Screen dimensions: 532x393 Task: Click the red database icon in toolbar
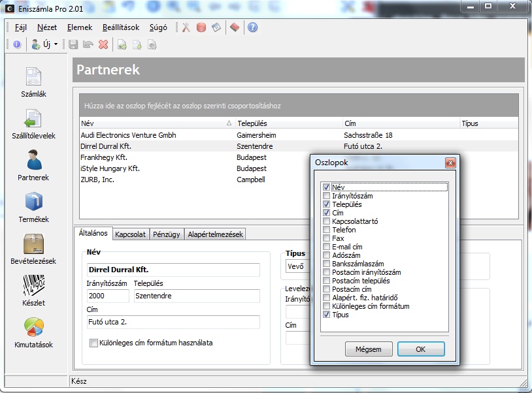coord(201,27)
